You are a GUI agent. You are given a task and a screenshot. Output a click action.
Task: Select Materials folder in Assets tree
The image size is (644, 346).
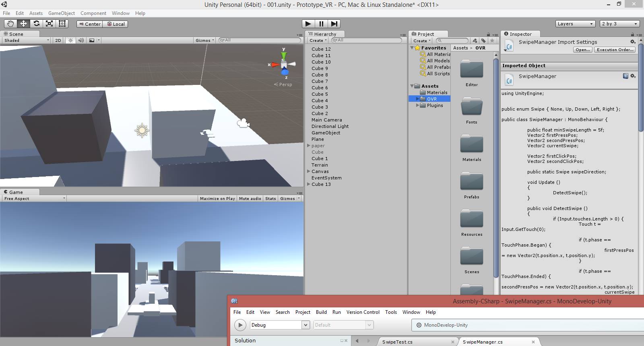[x=433, y=93]
